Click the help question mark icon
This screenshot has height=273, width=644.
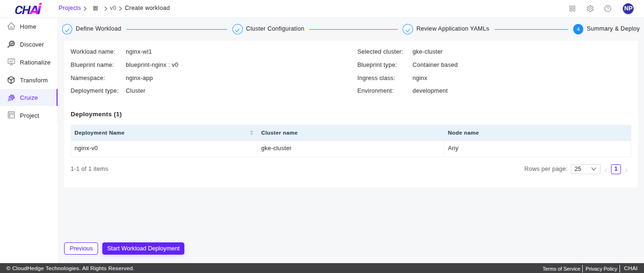pos(608,8)
